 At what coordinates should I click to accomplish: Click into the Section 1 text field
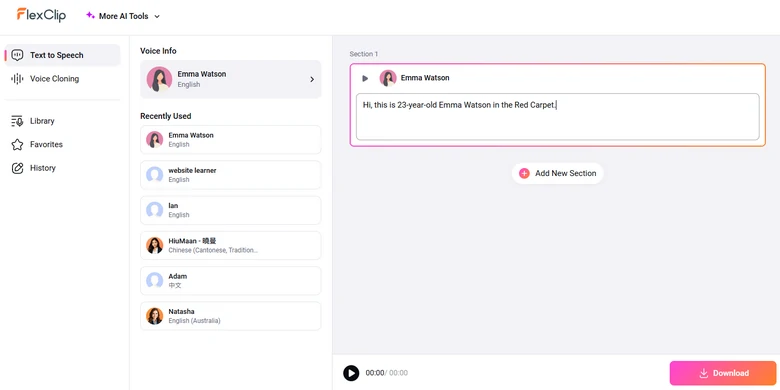558,117
